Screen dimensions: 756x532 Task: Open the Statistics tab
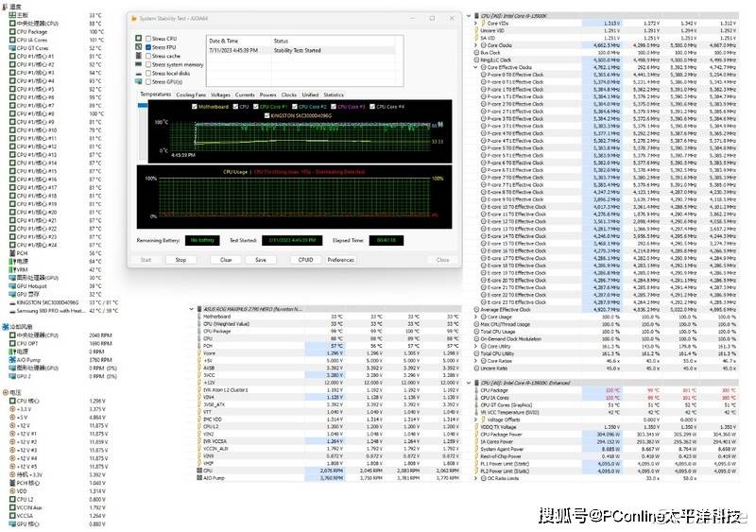tap(334, 94)
